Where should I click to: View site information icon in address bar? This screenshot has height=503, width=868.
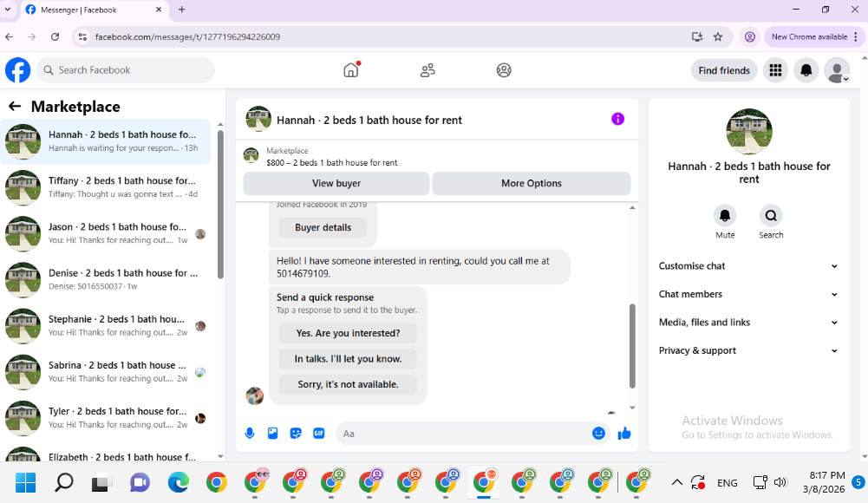point(83,37)
